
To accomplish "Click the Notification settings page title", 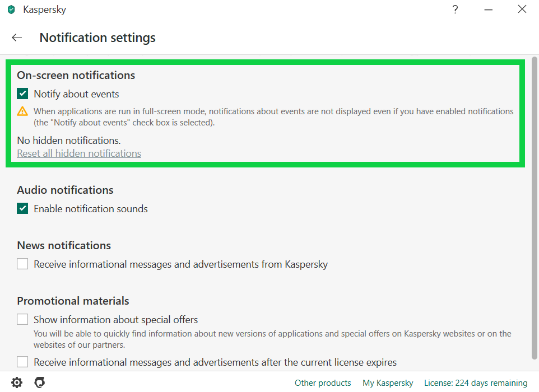I will (97, 38).
